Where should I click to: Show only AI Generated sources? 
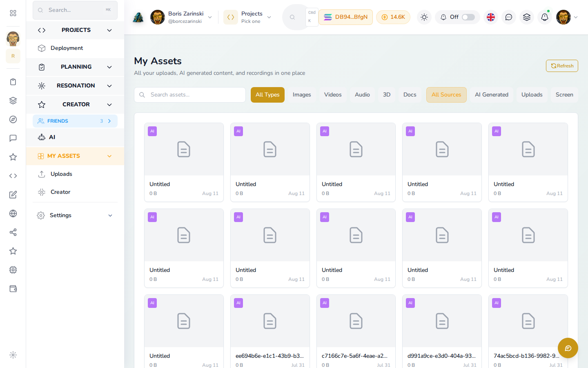point(492,95)
